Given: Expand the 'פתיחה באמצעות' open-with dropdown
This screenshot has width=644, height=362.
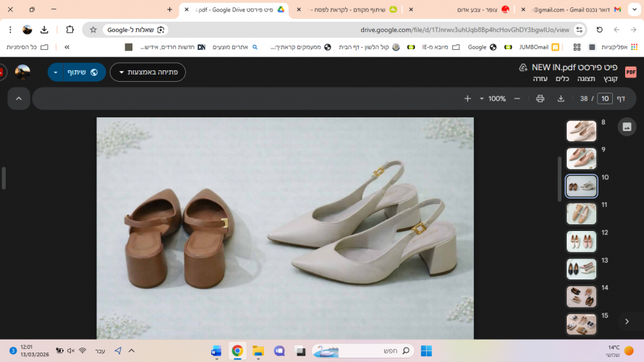Looking at the screenshot, I should tap(148, 72).
